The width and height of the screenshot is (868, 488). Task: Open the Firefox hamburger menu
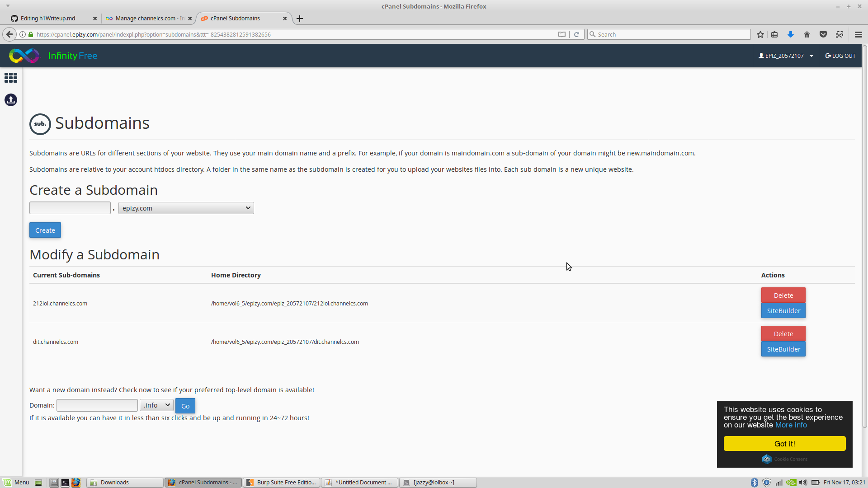(x=859, y=34)
